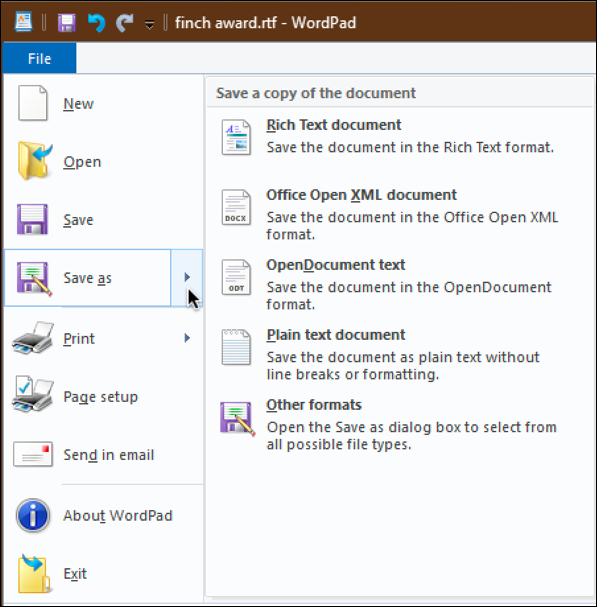This screenshot has width=597, height=607.
Task: Choose Save as from the File menu
Action: (x=87, y=278)
